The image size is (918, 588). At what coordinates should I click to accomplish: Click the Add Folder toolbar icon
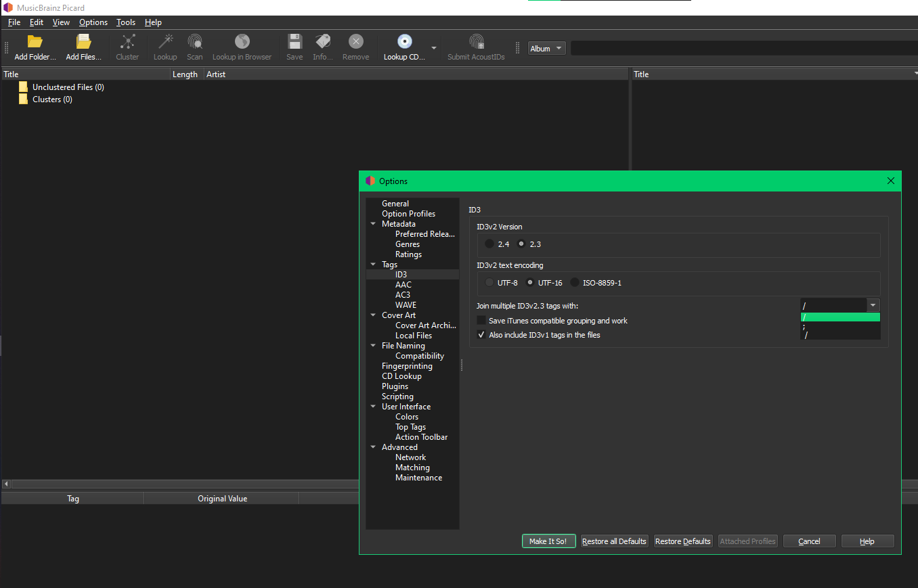pos(35,41)
